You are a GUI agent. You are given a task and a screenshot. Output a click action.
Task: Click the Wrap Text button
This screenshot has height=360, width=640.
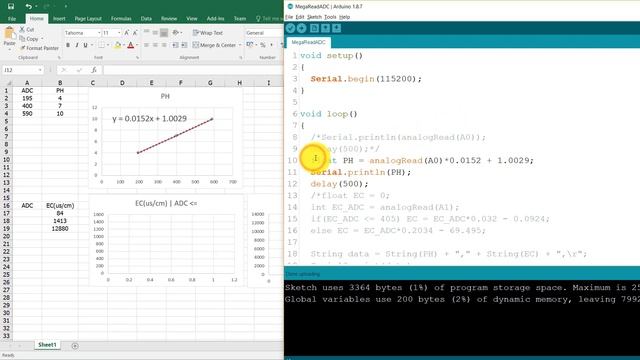click(x=208, y=33)
